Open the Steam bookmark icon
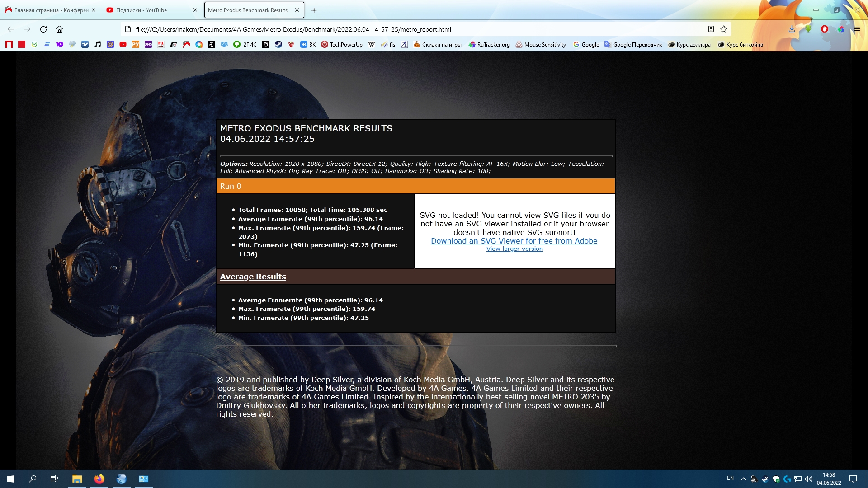This screenshot has height=488, width=868. [278, 44]
